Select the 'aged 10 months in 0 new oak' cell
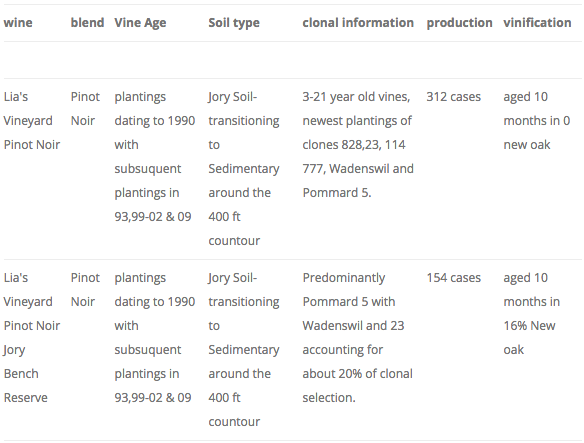The image size is (584, 443). (x=536, y=121)
